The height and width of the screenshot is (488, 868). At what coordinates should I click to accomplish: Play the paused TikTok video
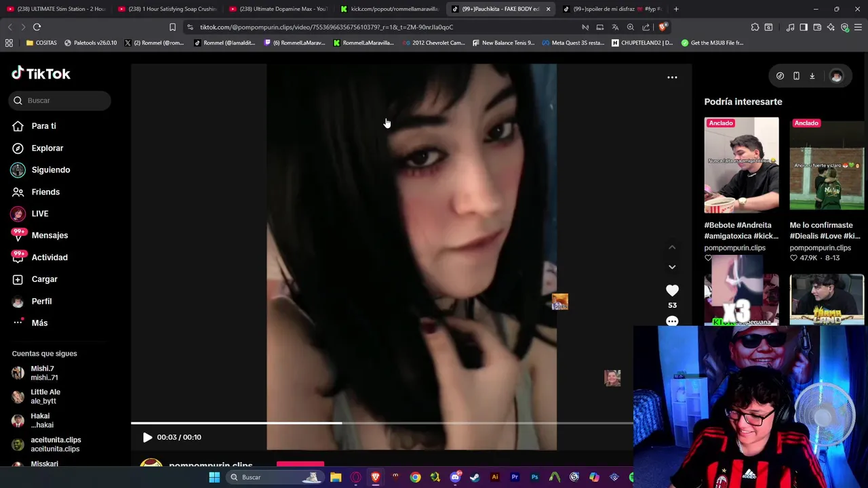coord(147,437)
